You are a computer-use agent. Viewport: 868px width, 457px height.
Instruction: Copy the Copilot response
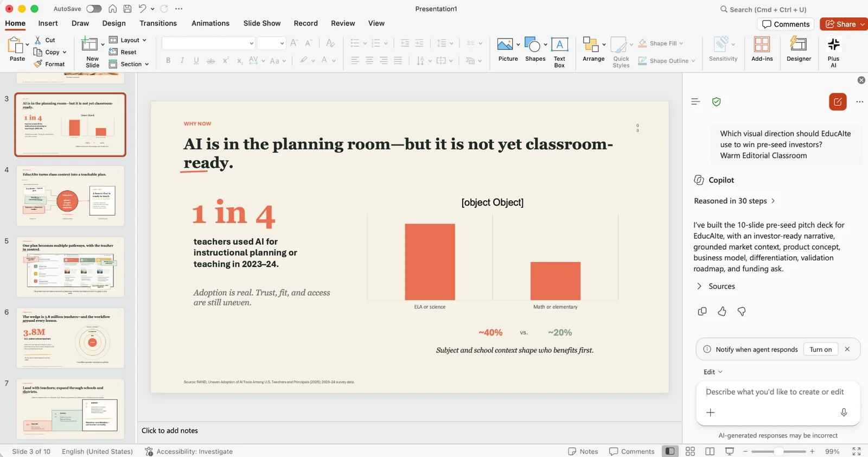pyautogui.click(x=702, y=312)
